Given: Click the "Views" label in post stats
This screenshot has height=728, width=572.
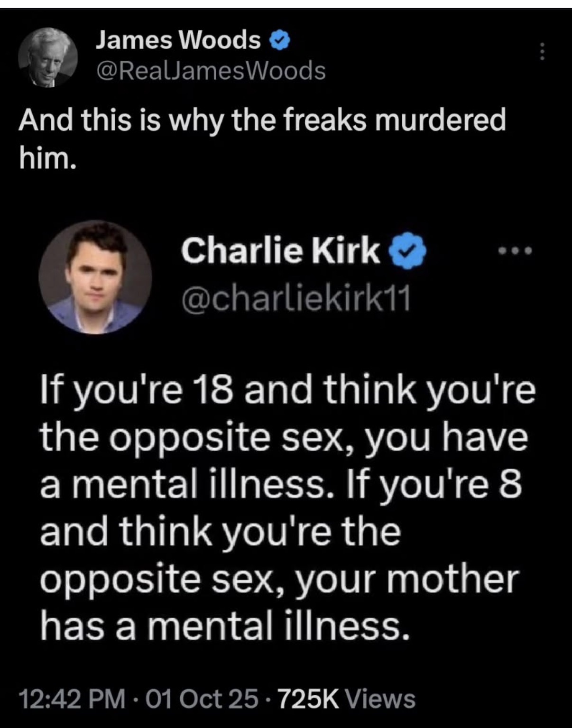Looking at the screenshot, I should point(380,699).
